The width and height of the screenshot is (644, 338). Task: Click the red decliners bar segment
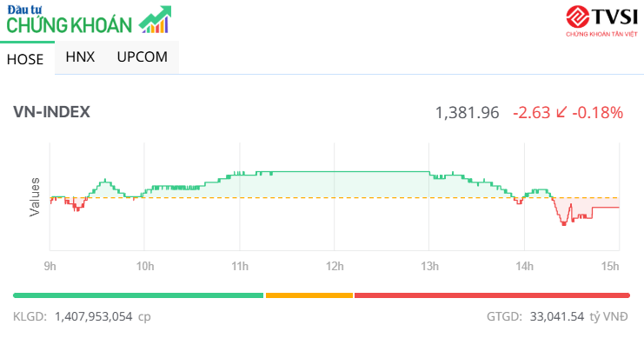pos(492,295)
